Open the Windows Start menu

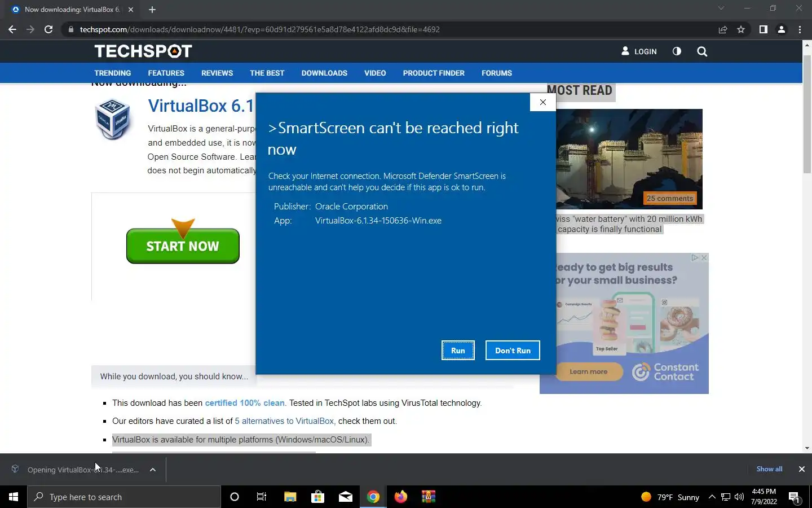pos(14,497)
